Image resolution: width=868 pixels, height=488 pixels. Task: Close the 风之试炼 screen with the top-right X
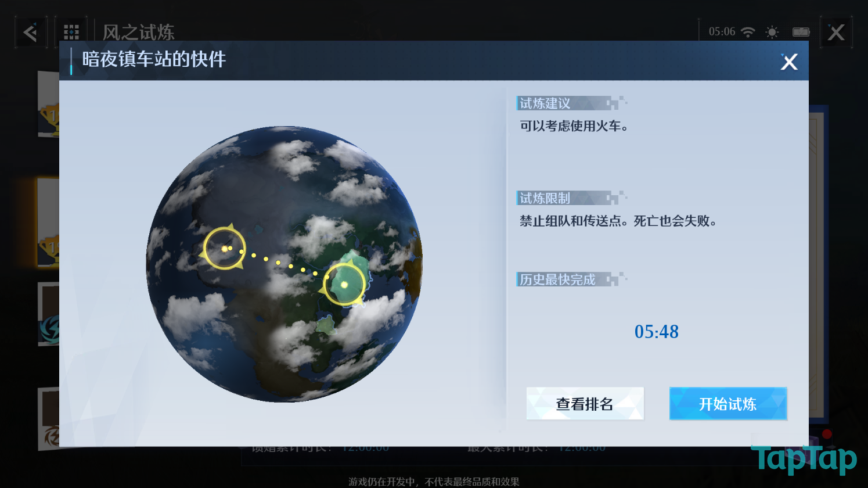[x=836, y=33]
